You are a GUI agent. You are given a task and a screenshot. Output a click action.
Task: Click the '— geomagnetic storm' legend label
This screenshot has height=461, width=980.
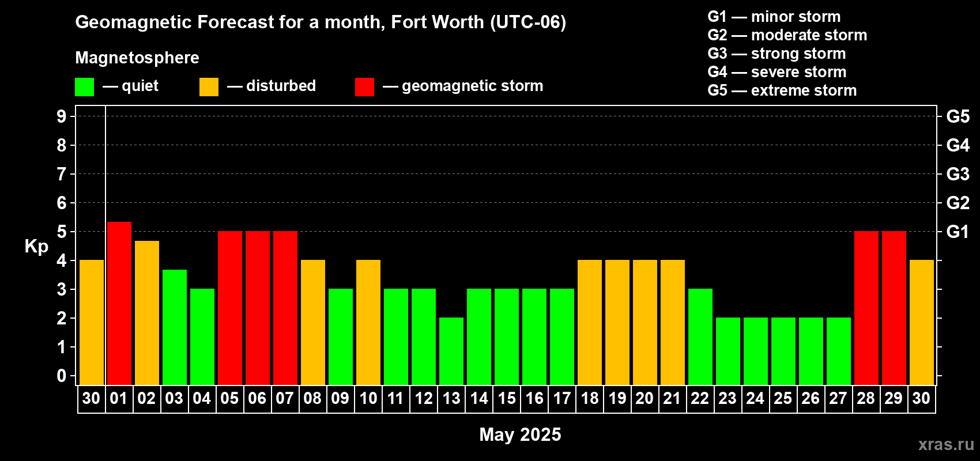tap(463, 86)
